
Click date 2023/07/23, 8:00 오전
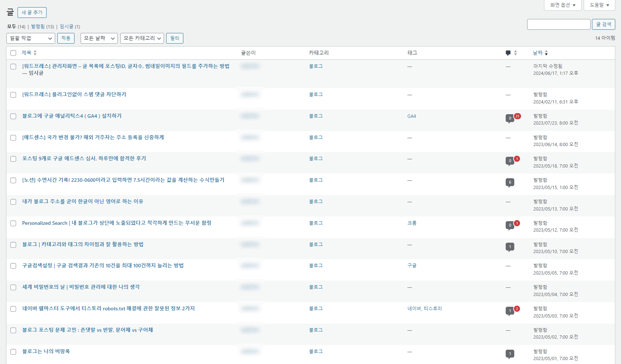(x=555, y=123)
